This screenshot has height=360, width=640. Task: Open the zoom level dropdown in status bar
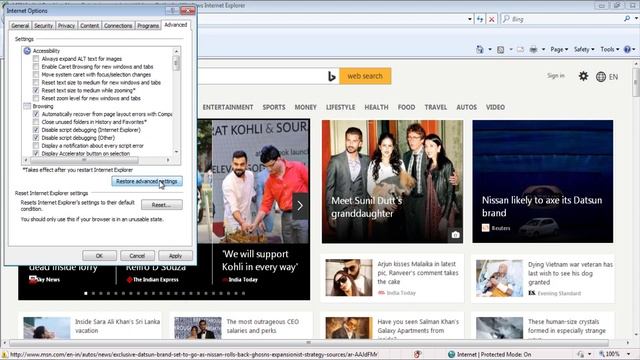(629, 354)
